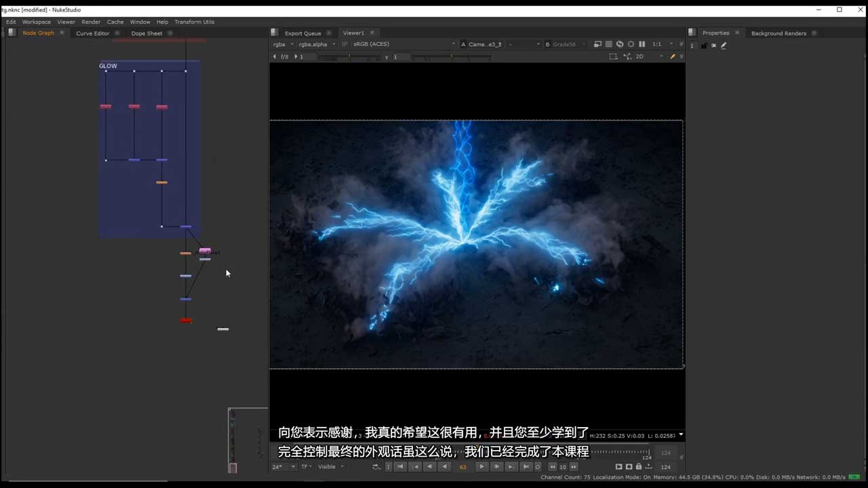868x488 pixels.
Task: Click the gain slider in the viewer
Action: [x=349, y=57]
